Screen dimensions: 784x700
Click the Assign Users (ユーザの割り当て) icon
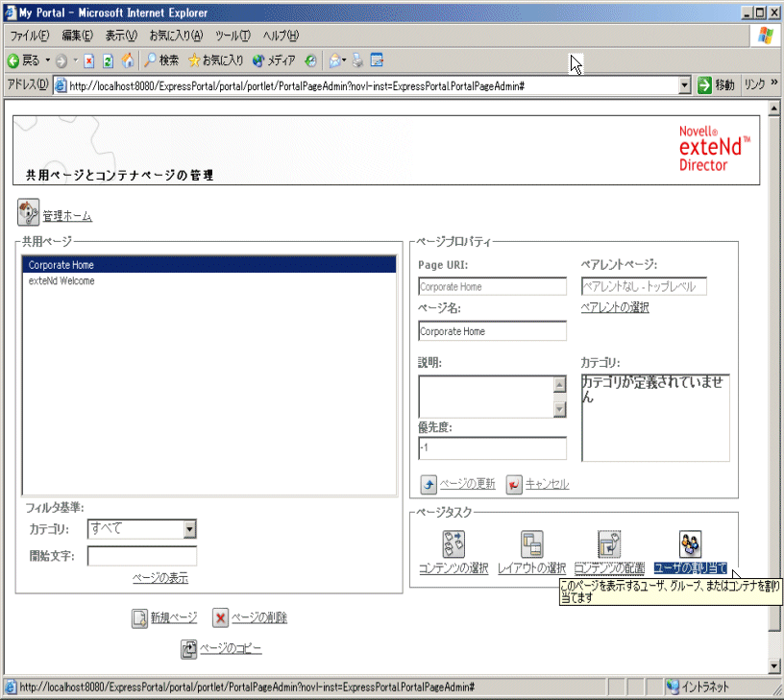[691, 544]
